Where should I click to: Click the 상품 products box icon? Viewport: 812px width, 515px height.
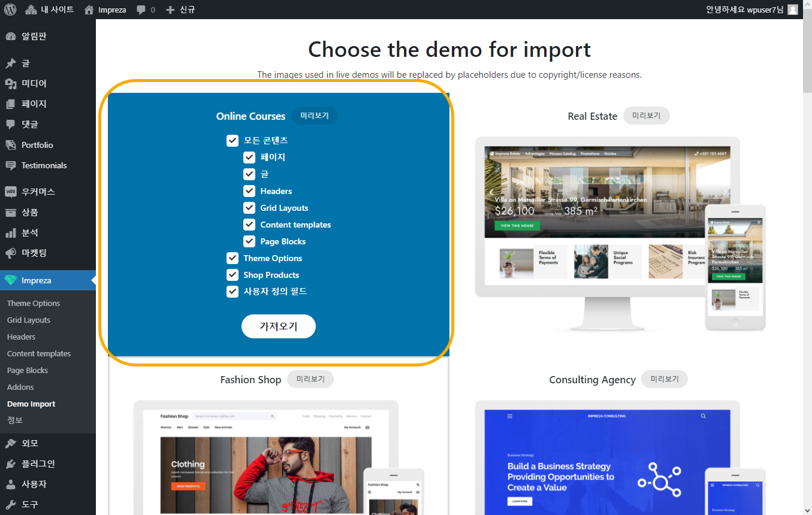click(11, 212)
